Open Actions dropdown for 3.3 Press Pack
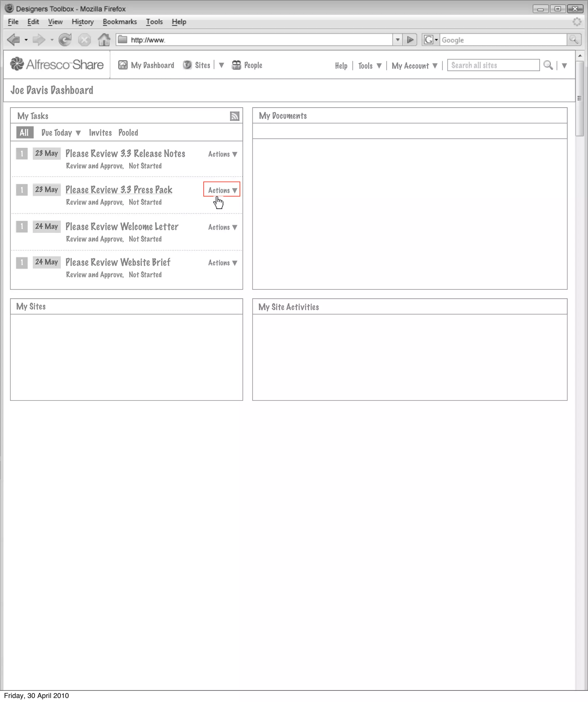 (x=222, y=190)
